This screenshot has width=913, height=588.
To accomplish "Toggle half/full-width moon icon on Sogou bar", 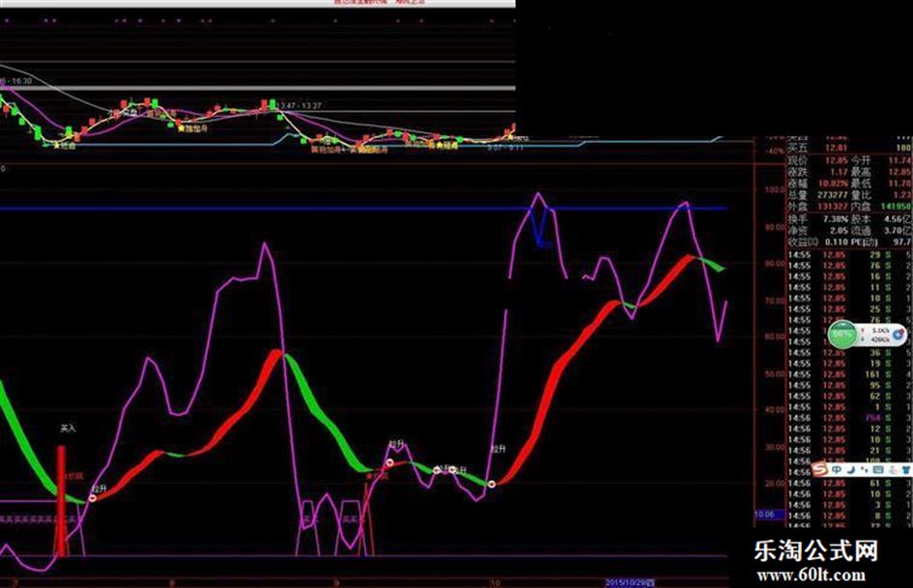I will pos(850,469).
